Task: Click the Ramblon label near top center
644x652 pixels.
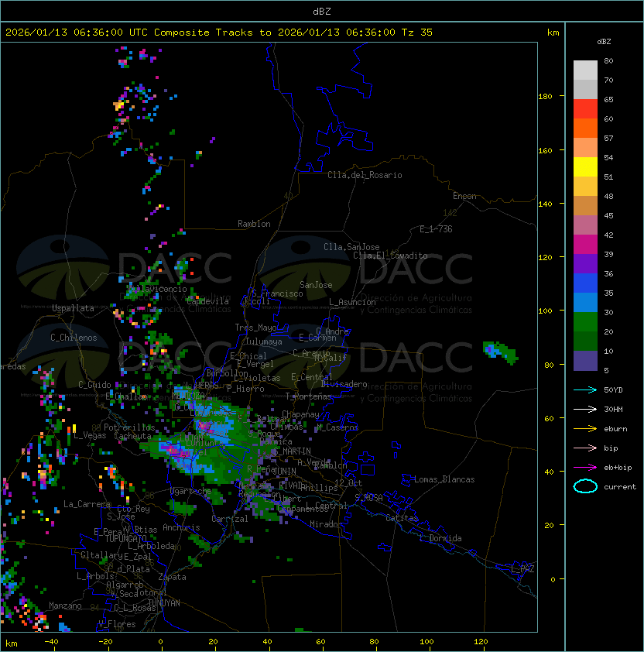Action: pos(254,224)
